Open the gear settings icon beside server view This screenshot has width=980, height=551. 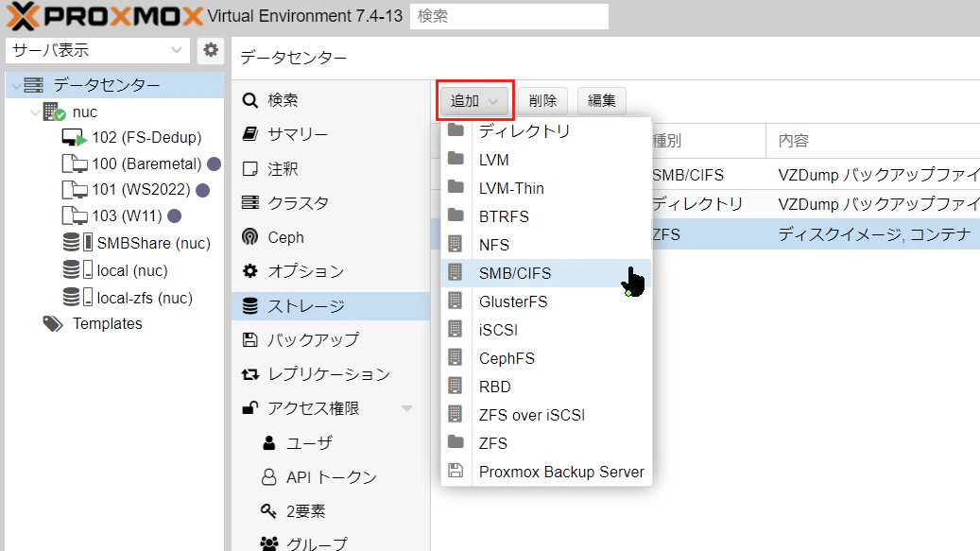(211, 50)
